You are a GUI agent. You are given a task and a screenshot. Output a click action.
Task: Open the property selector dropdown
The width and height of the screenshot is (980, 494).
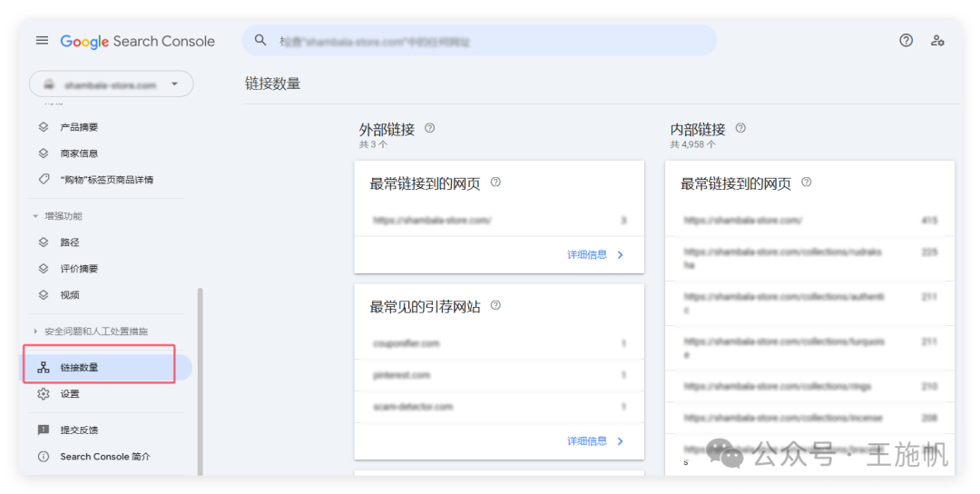point(112,84)
